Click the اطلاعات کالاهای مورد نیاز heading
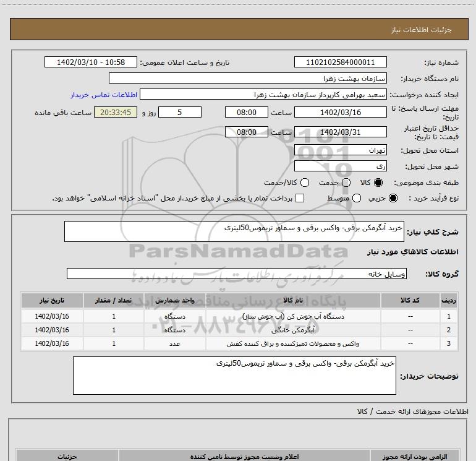This screenshot has width=476, height=461. coord(413,252)
